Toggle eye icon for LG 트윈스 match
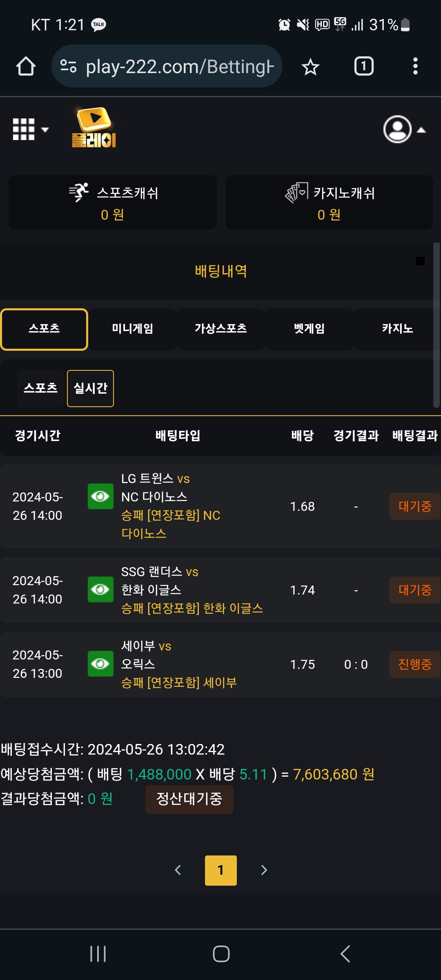The image size is (441, 980). click(x=100, y=496)
